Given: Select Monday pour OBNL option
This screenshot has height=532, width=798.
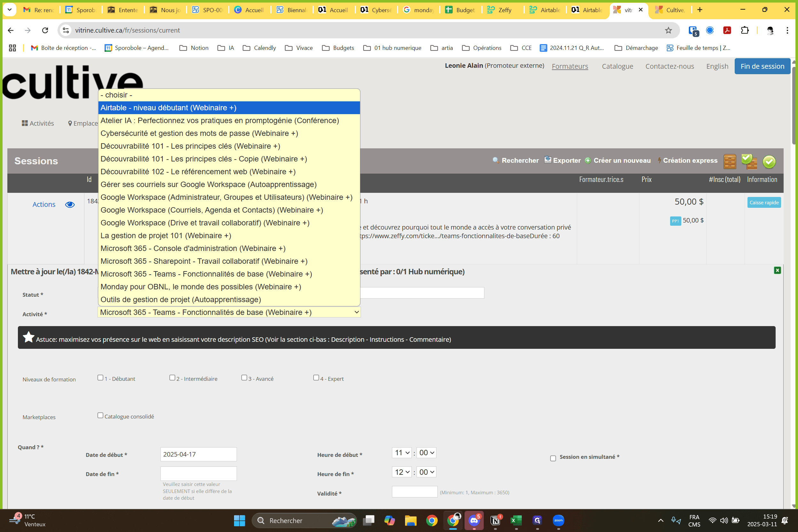Looking at the screenshot, I should (x=229, y=287).
